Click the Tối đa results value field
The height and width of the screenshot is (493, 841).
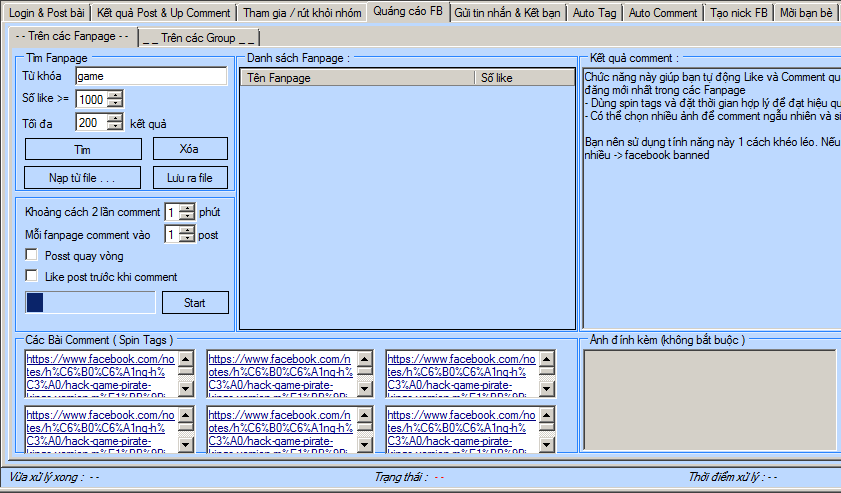tap(91, 123)
